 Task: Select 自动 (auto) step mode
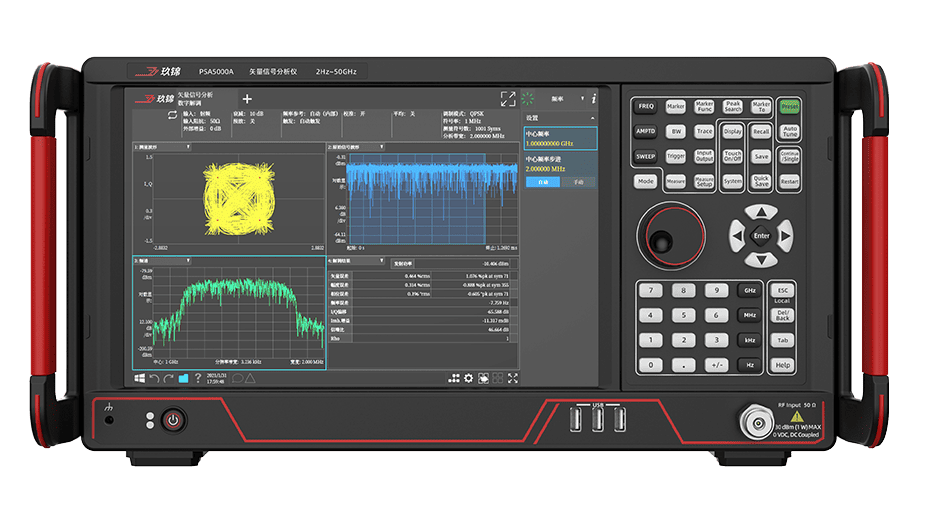click(x=543, y=182)
